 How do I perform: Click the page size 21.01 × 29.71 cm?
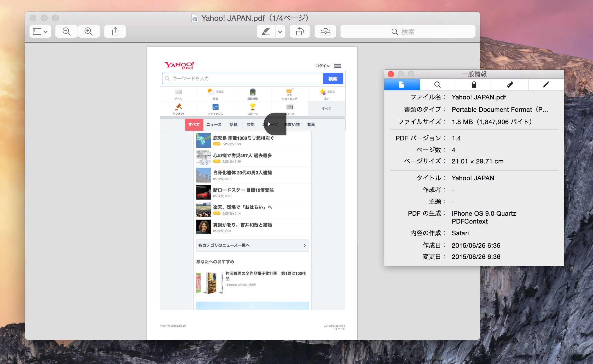(477, 161)
